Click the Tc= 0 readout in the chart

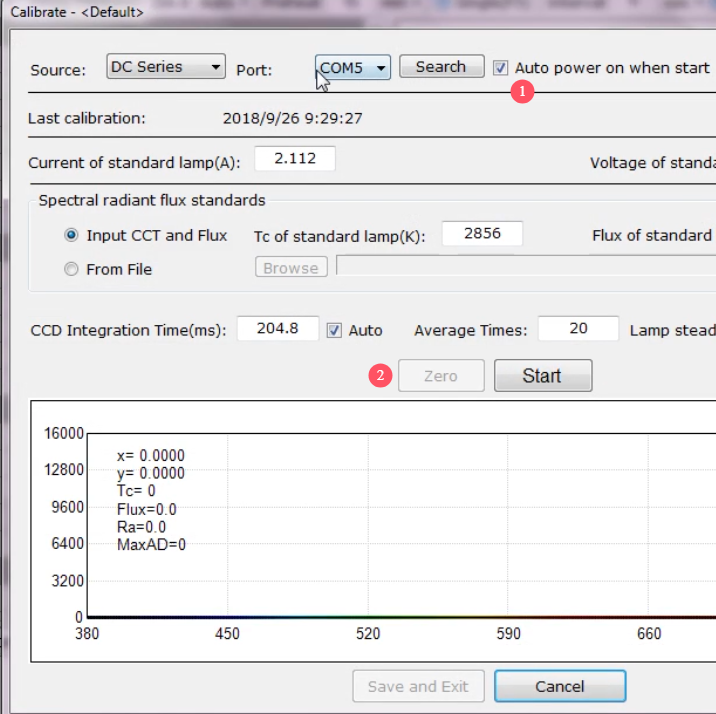click(136, 491)
